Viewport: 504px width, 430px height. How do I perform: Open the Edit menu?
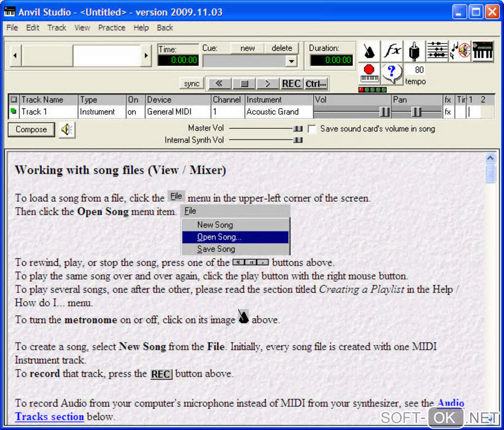coord(33,28)
